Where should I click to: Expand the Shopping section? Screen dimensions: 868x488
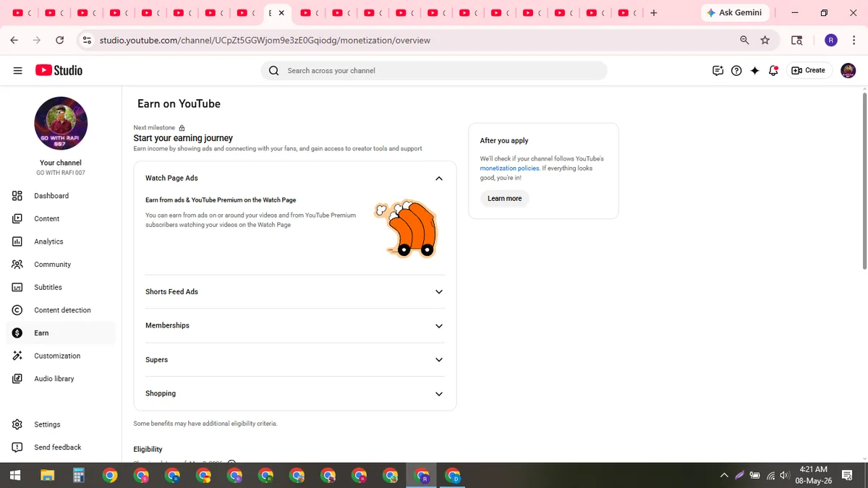click(439, 394)
